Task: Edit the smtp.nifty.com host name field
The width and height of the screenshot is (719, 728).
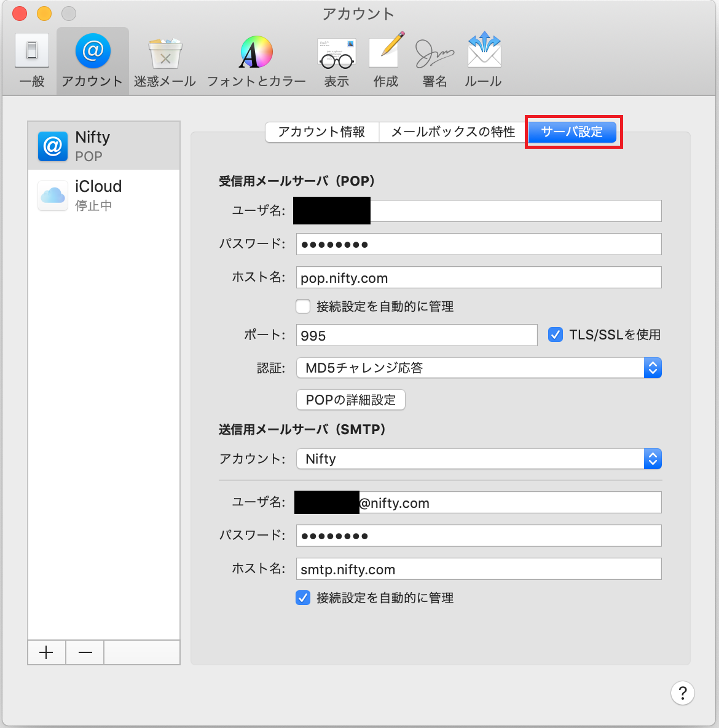Action: coord(479,569)
